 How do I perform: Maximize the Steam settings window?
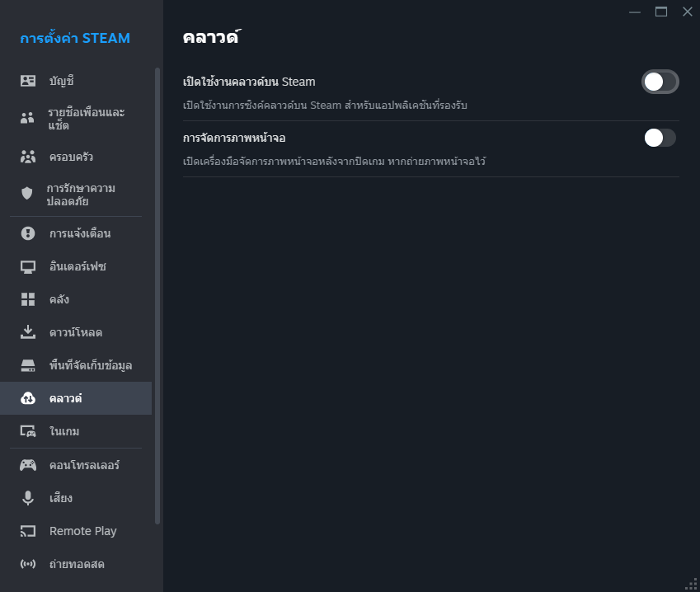[660, 12]
